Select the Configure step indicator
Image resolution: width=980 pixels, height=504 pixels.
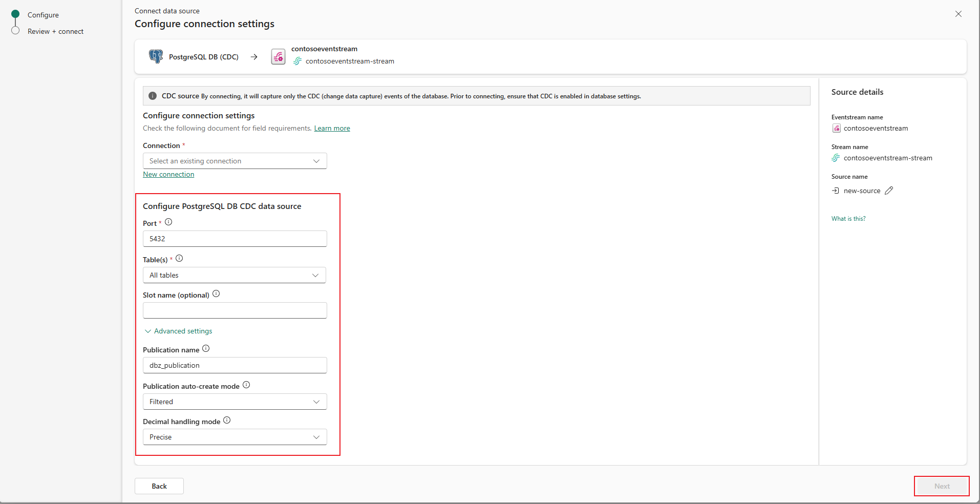pyautogui.click(x=42, y=15)
